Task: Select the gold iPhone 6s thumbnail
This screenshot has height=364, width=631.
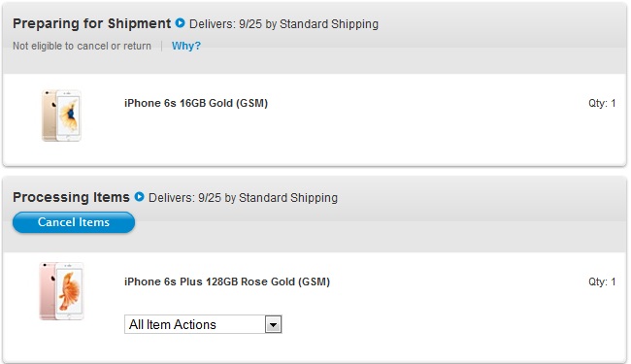Action: [61, 116]
